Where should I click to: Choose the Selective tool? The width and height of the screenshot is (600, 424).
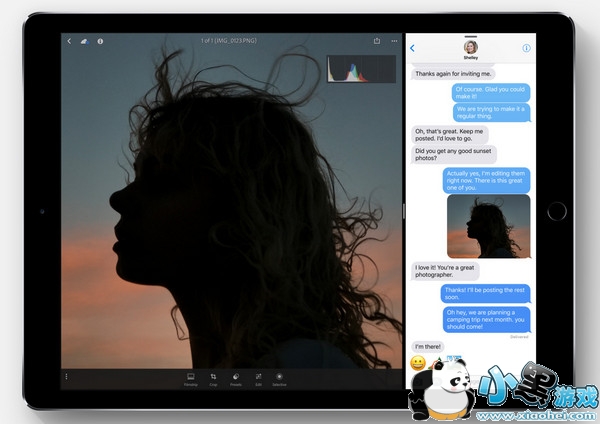tap(279, 380)
